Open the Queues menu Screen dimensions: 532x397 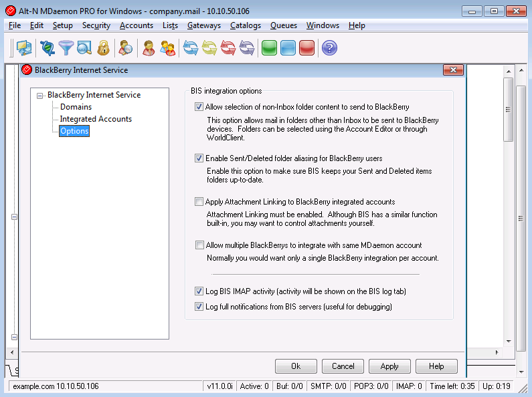coord(284,25)
